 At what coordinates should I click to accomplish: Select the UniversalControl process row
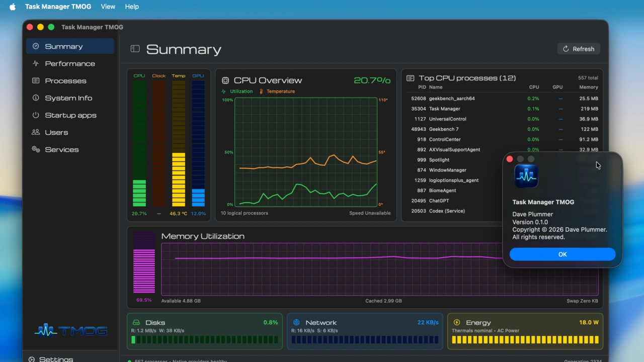tap(504, 119)
